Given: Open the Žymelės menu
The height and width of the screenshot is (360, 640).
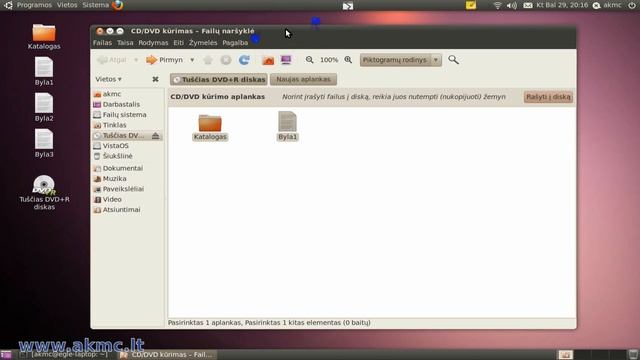Looking at the screenshot, I should point(203,42).
